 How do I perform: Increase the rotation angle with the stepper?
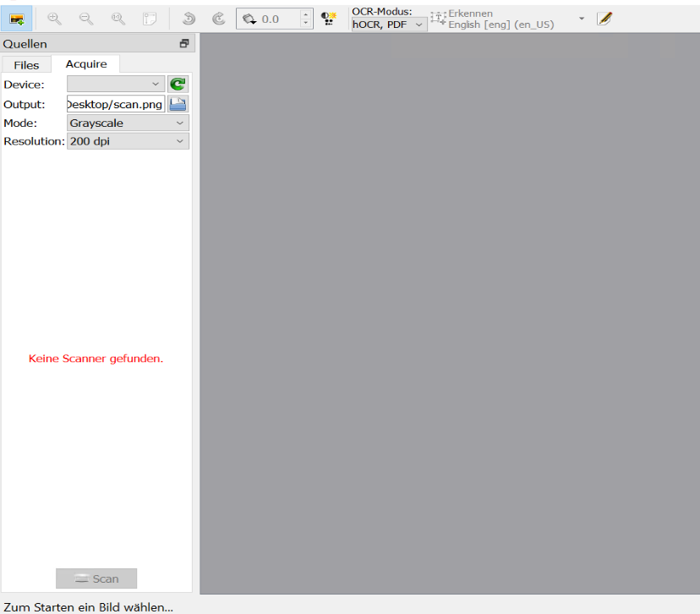coord(304,14)
